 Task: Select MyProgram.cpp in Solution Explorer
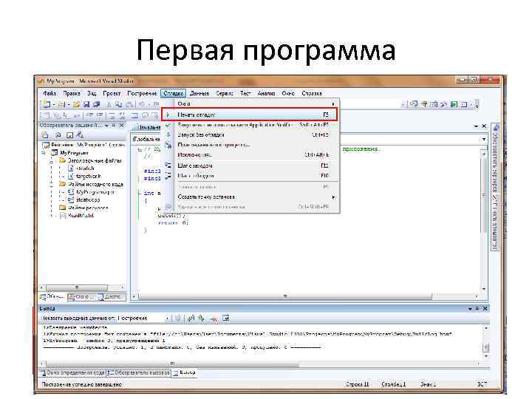[95, 192]
